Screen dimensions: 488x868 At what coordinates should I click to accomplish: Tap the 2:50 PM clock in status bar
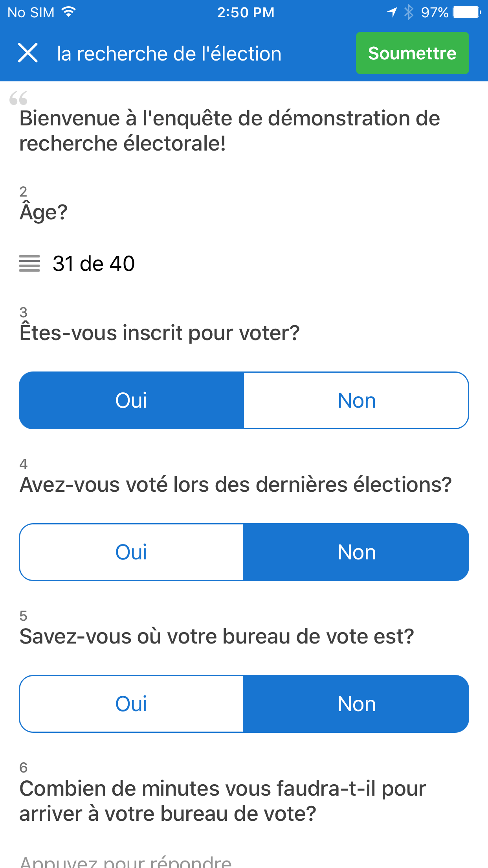pos(246,12)
